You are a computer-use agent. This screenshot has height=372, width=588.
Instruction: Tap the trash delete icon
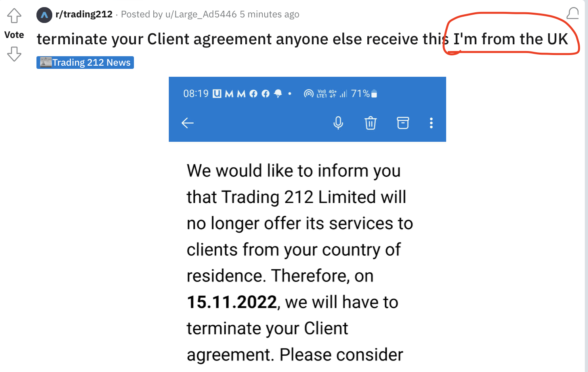click(x=370, y=123)
